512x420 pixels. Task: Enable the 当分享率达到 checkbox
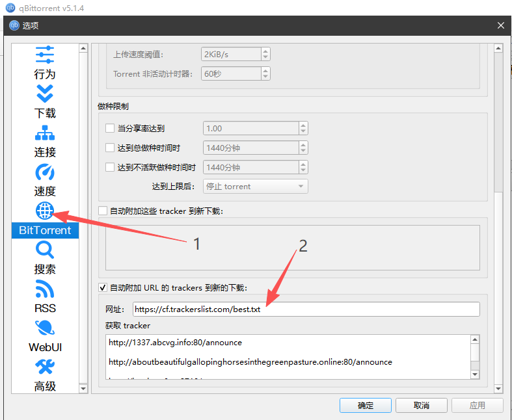[110, 129]
